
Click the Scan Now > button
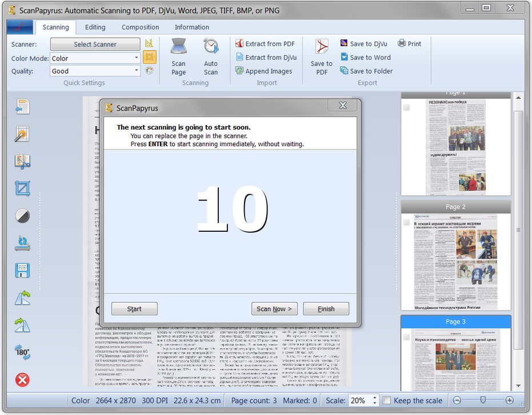coord(274,308)
